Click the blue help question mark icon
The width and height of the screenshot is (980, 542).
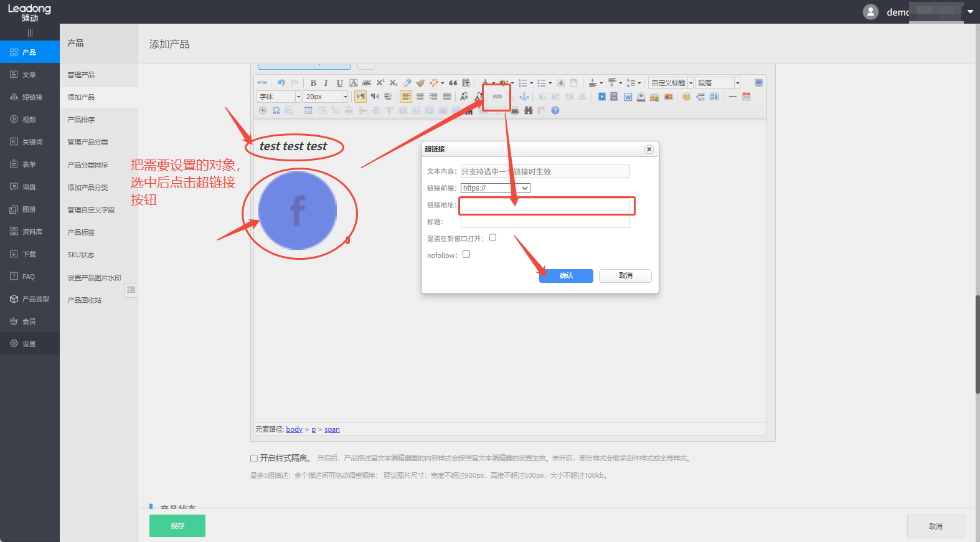tap(555, 110)
